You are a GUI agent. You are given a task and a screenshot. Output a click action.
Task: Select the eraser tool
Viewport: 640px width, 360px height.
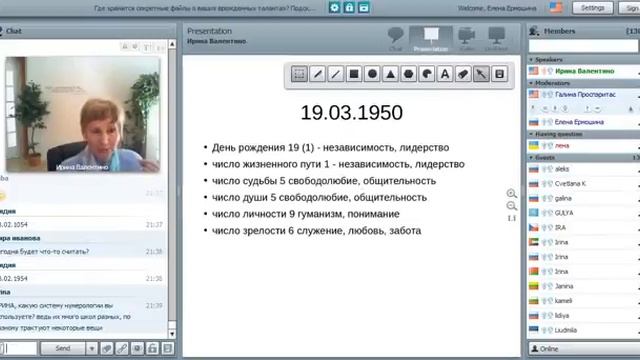click(x=463, y=74)
